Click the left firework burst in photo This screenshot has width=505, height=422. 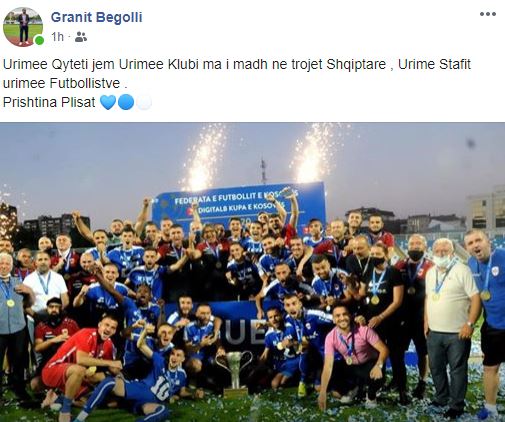click(203, 157)
